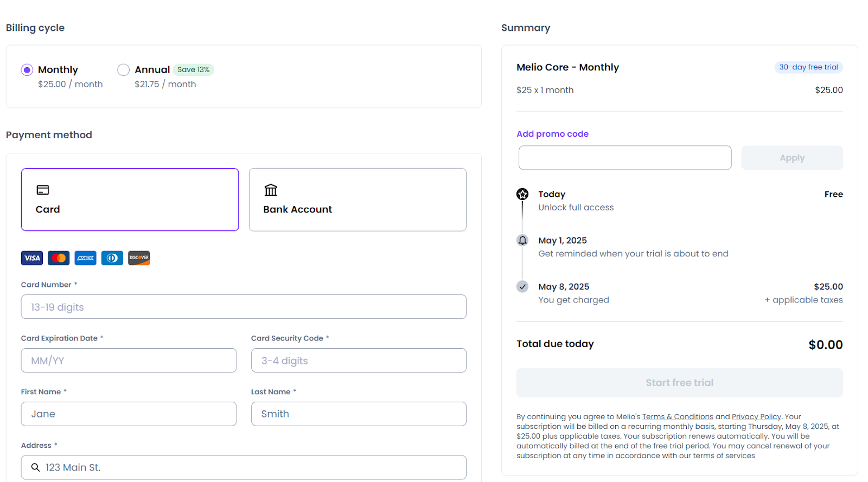The width and height of the screenshot is (868, 482).
Task: Click the Apply promo button
Action: coord(792,158)
